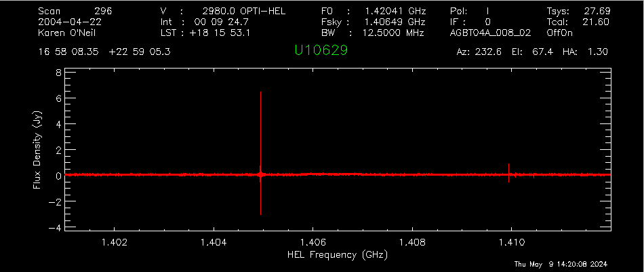Click the 1.404 x-axis tick label
644x272 pixels.
tap(214, 242)
